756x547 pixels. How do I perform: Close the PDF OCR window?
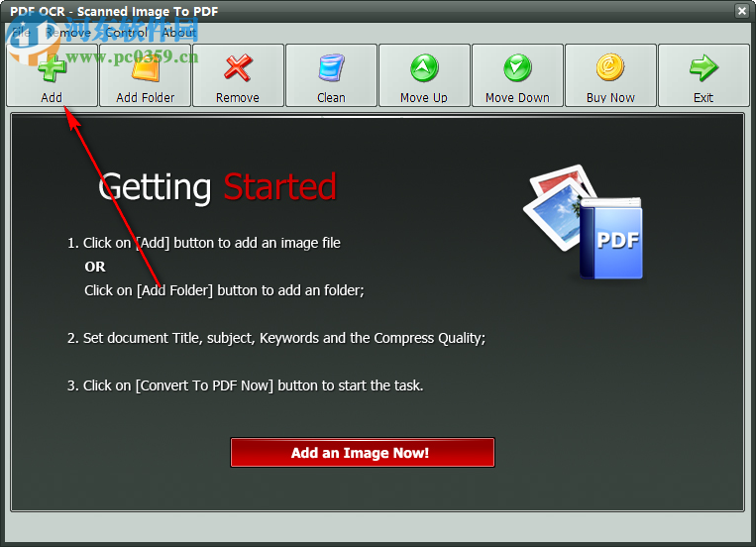742,11
